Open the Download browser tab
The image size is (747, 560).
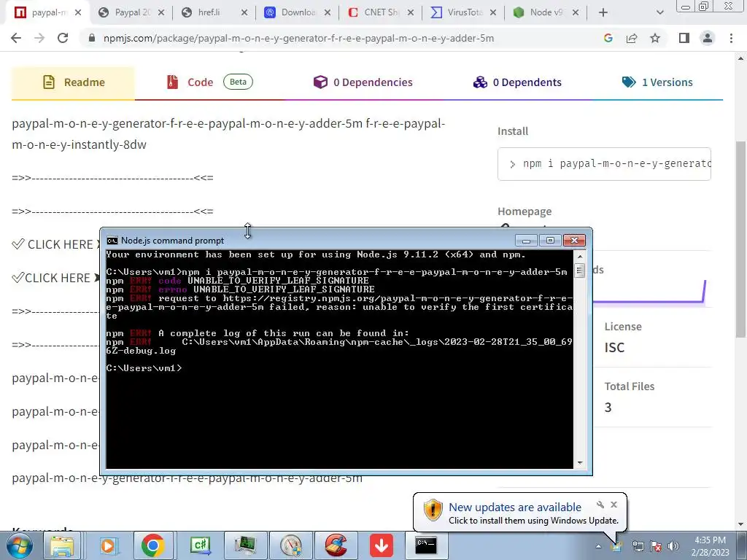point(298,12)
